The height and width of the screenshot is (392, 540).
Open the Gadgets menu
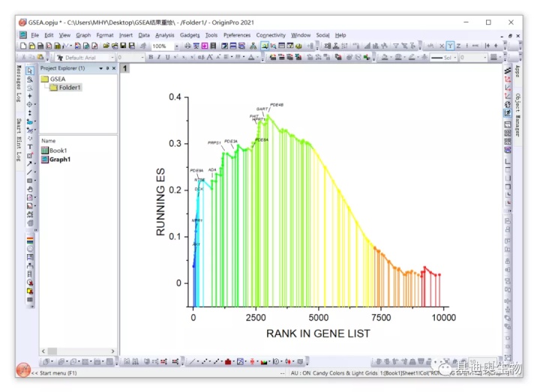[190, 35]
